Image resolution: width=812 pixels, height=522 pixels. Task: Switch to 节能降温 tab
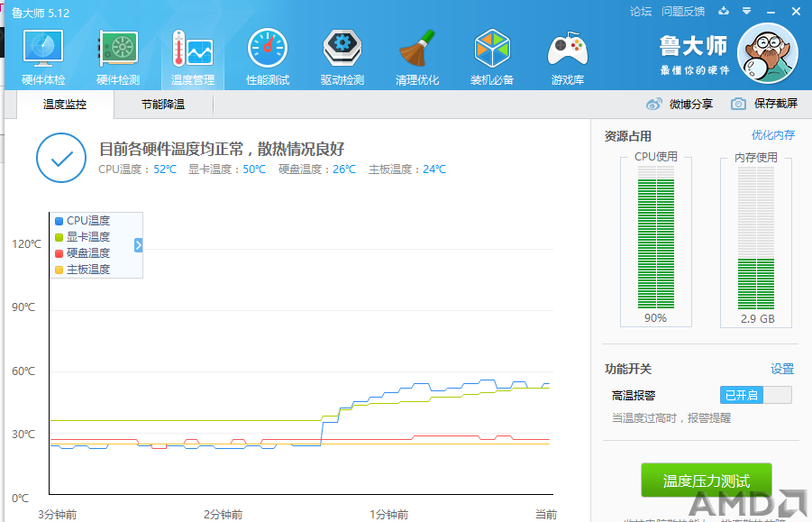pos(163,105)
